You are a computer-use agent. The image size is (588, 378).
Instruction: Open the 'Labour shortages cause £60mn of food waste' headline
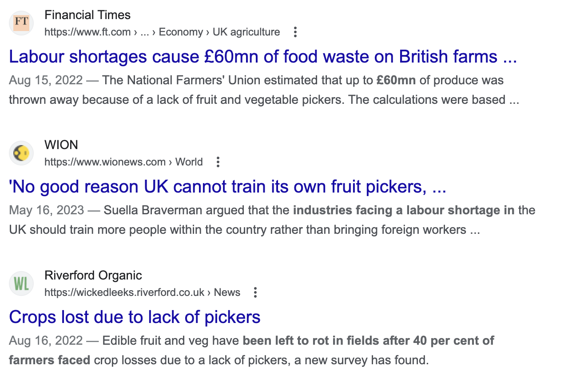[263, 57]
